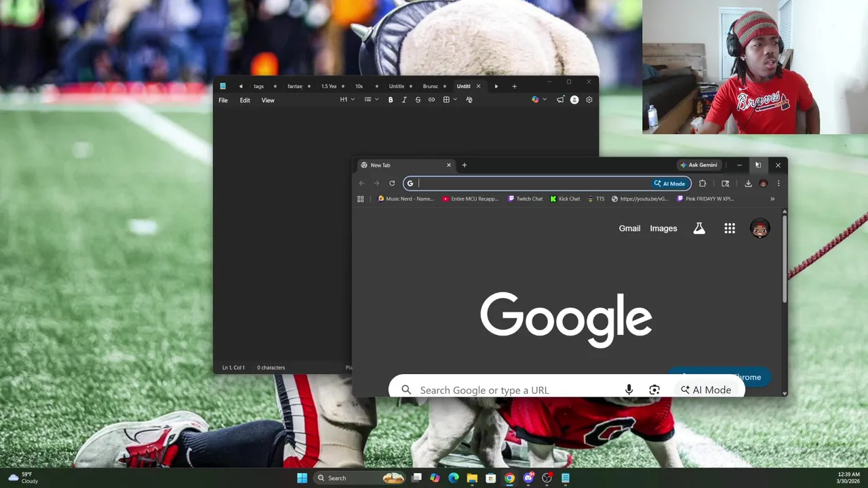
Task: Expand the table dropdown arrow in Notepad
Action: (x=455, y=100)
